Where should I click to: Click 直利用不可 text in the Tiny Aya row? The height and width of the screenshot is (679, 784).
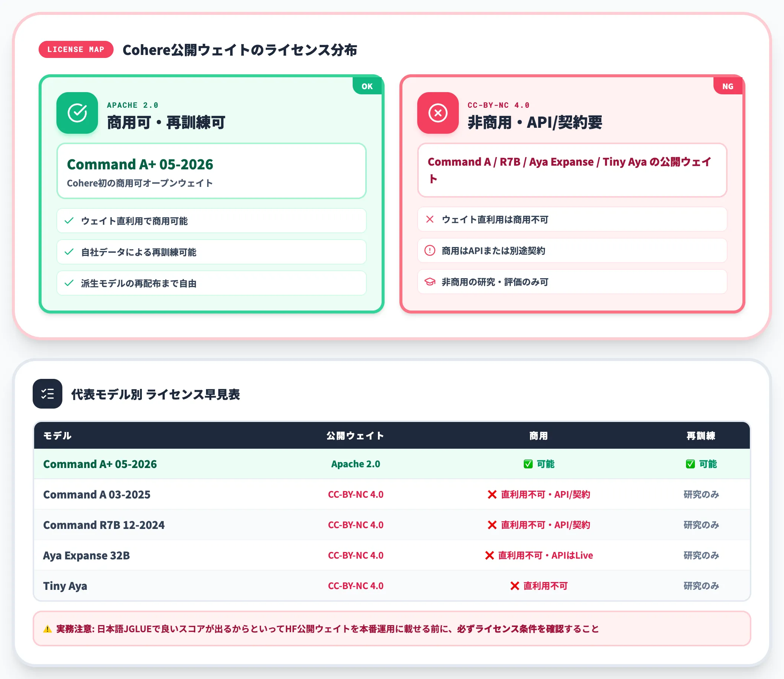click(x=545, y=586)
